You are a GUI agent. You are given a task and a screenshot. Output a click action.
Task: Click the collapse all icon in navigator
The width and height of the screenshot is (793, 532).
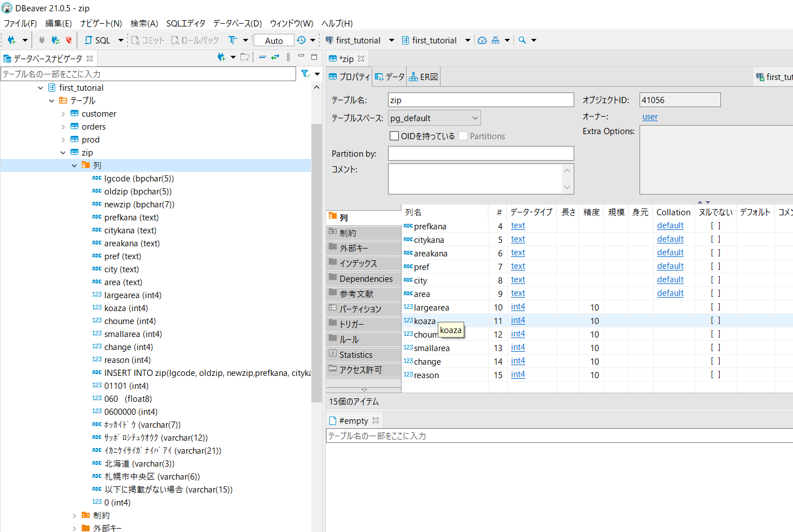(x=262, y=57)
